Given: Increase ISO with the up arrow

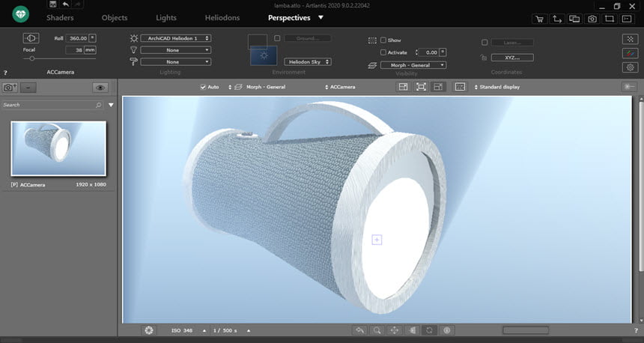Looking at the screenshot, I should click(x=204, y=331).
